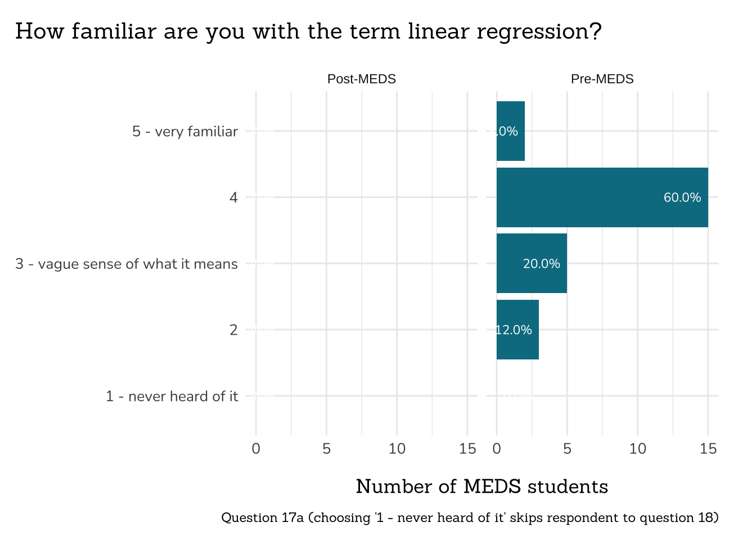Click the y-axis category label "4"
756x540 pixels.
pos(233,198)
